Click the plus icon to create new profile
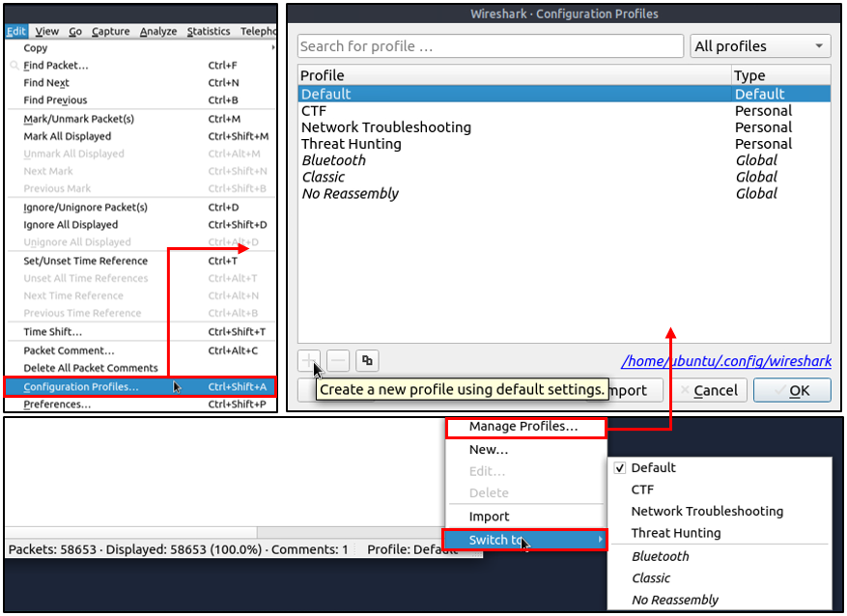Screen dimensions: 847x616 (x=308, y=361)
